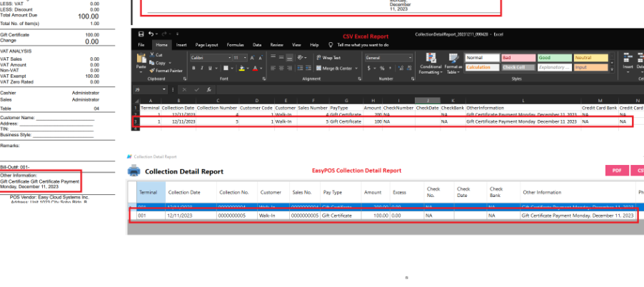
Task: Apply the Calculation cell style
Action: point(482,67)
